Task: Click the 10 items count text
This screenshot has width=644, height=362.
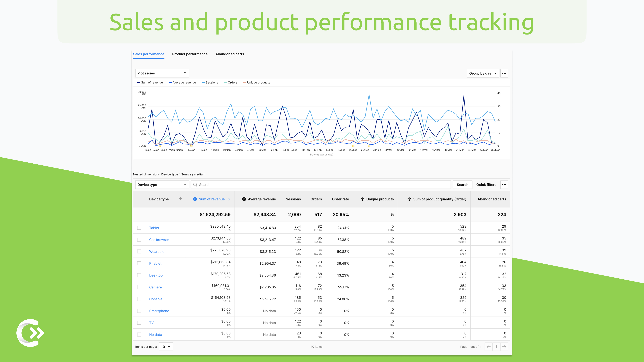Action: [x=316, y=347]
